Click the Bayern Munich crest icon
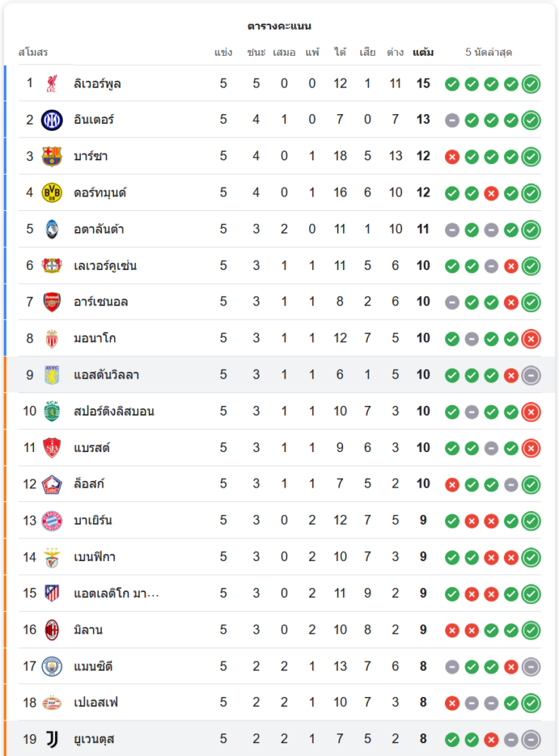This screenshot has height=756, width=559. click(x=51, y=520)
